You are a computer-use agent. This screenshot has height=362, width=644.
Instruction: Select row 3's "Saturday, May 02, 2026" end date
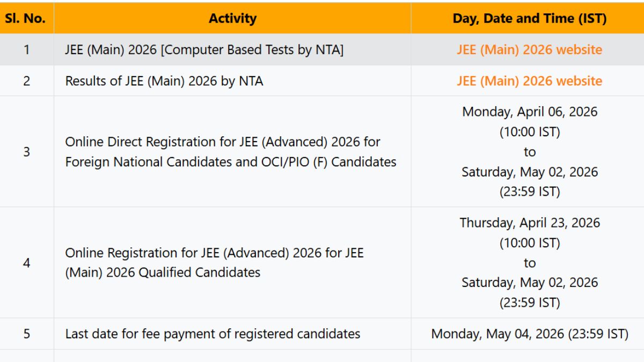[529, 172]
